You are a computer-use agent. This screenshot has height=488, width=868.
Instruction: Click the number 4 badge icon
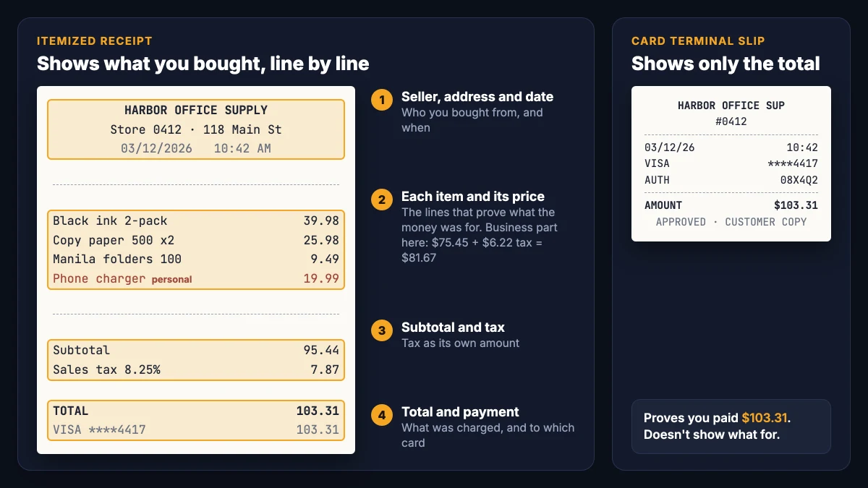coord(382,415)
